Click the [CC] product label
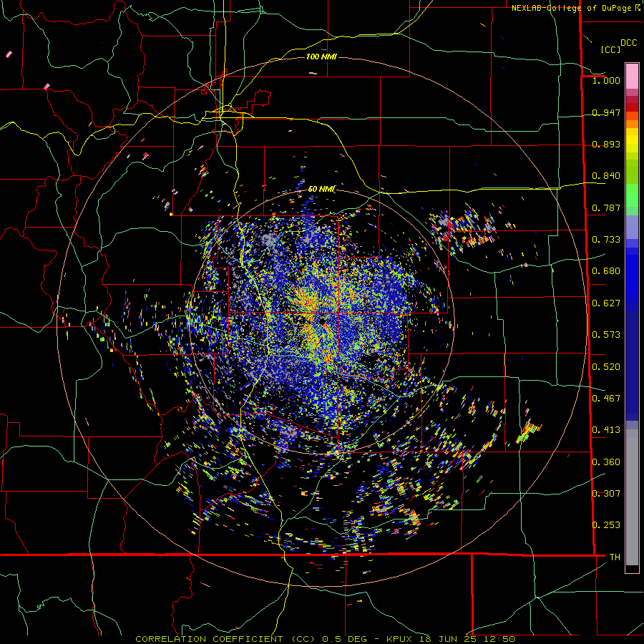Screen dimensions: 644x644 click(x=610, y=49)
